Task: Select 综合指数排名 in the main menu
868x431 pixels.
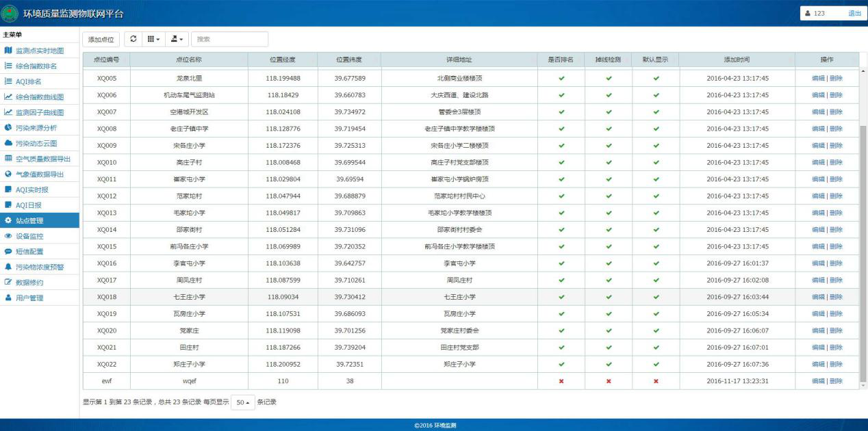Action: pyautogui.click(x=36, y=66)
